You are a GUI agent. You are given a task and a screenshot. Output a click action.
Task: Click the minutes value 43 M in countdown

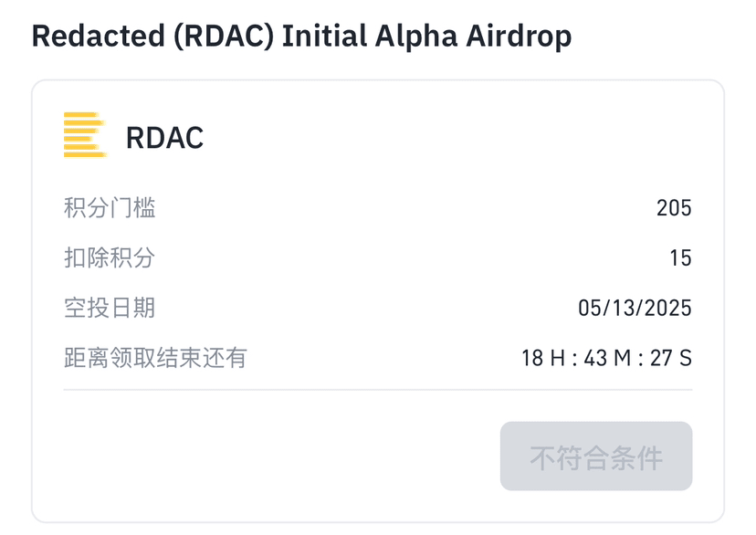click(607, 358)
